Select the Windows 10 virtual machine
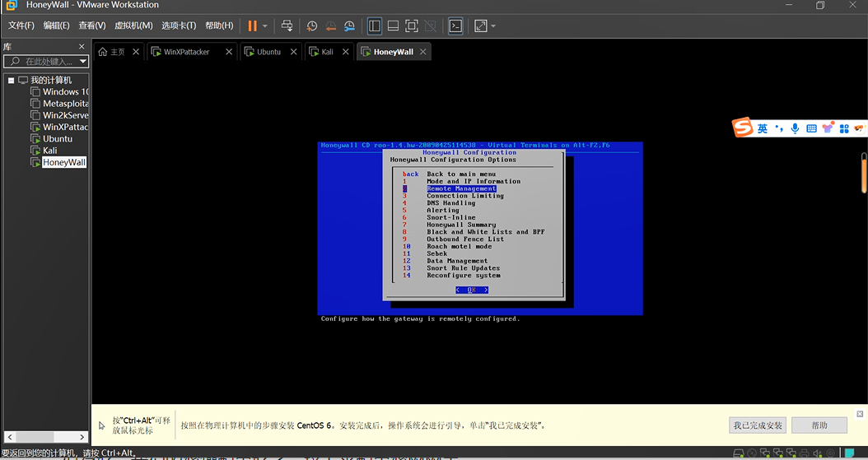 65,92
